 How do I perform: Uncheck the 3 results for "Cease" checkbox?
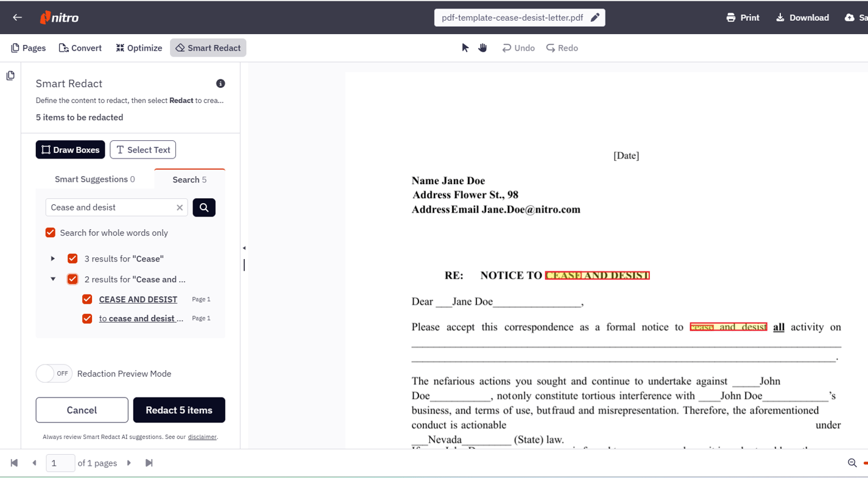72,259
